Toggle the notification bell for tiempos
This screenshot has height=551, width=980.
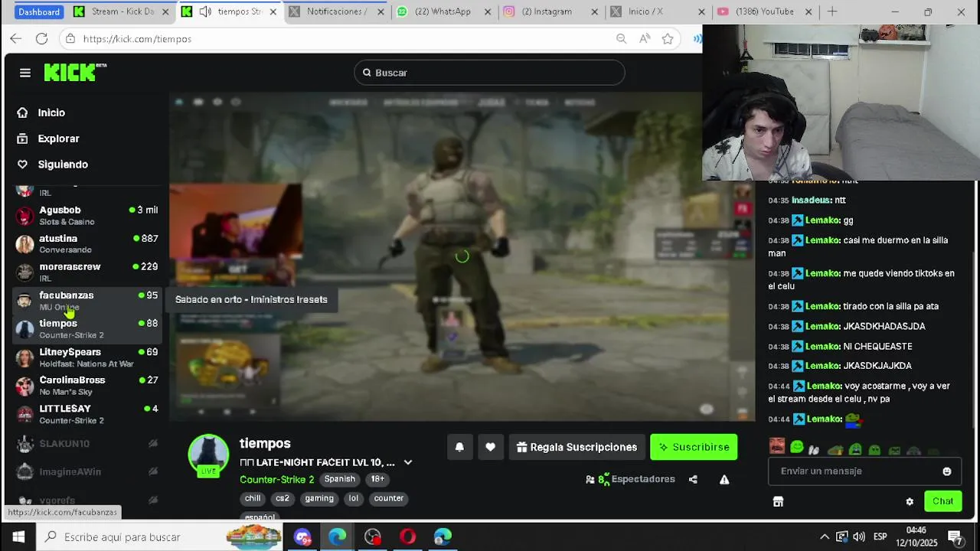tap(459, 447)
